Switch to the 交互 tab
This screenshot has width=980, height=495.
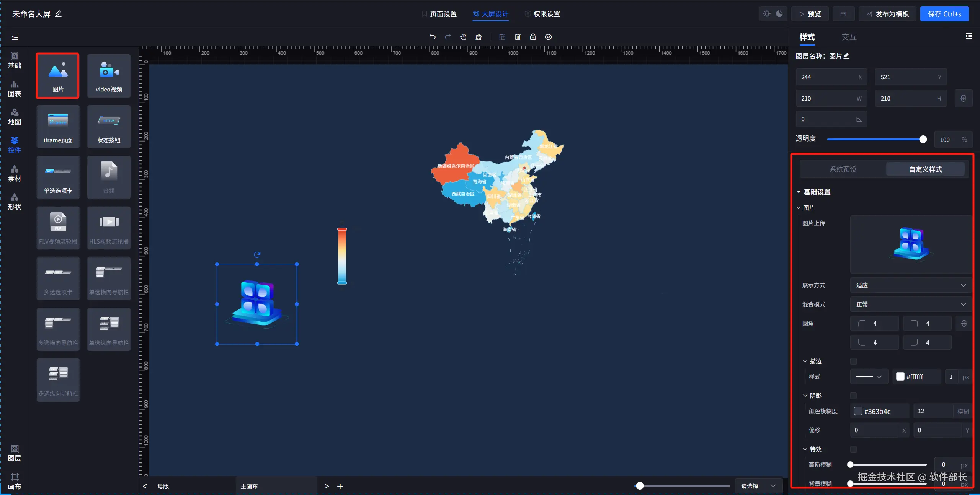849,37
